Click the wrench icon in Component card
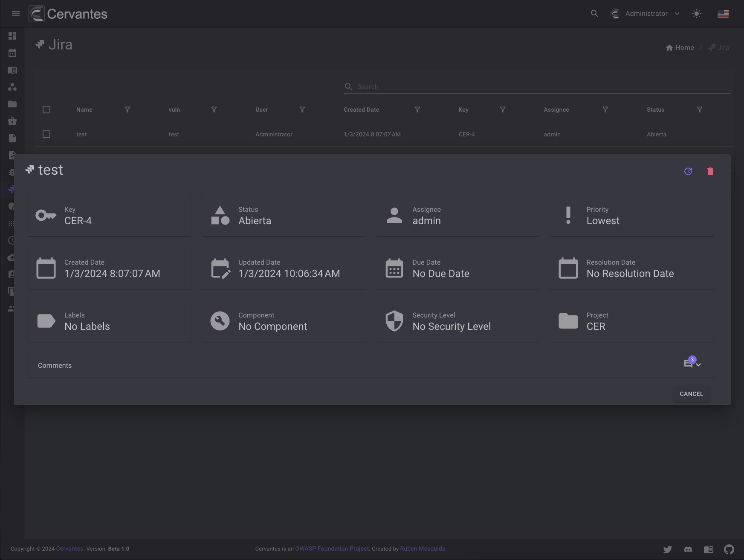 tap(220, 321)
